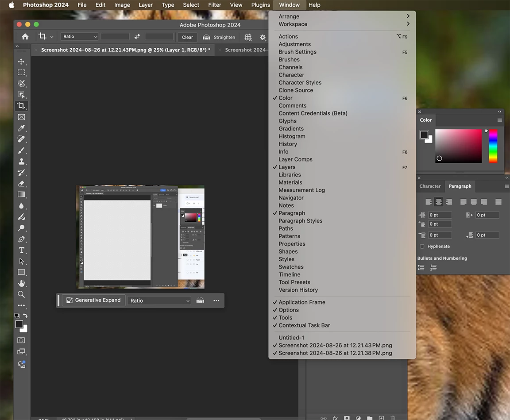Screen dimensions: 510x420
Task: Swap height and width arrows icon
Action: (137, 37)
